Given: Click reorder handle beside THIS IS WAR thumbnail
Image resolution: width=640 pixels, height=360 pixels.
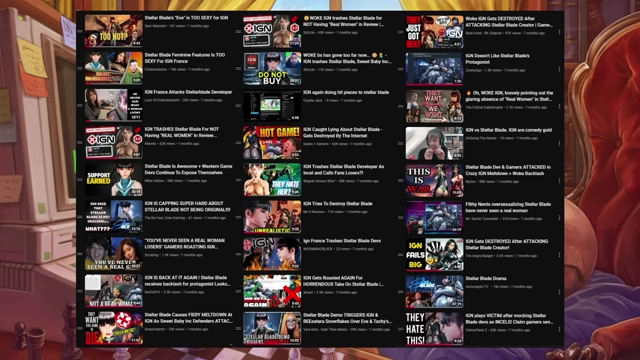Looking at the screenshot, I should (401, 181).
